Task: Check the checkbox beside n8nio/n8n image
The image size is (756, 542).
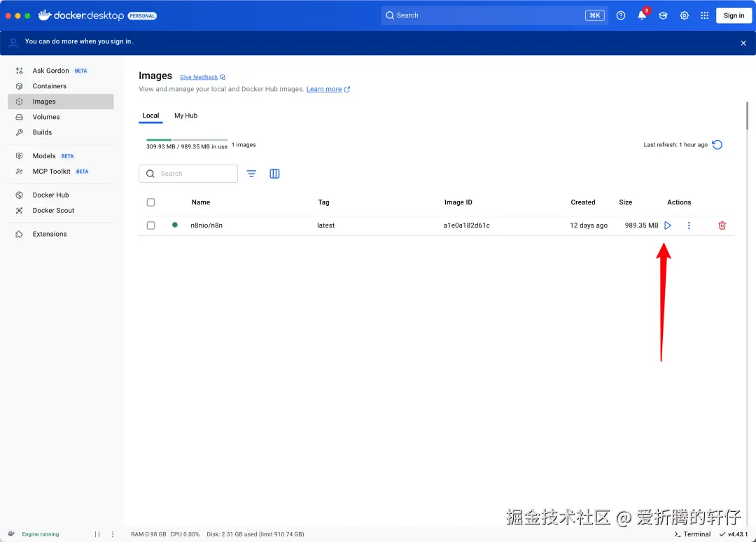Action: click(x=150, y=225)
